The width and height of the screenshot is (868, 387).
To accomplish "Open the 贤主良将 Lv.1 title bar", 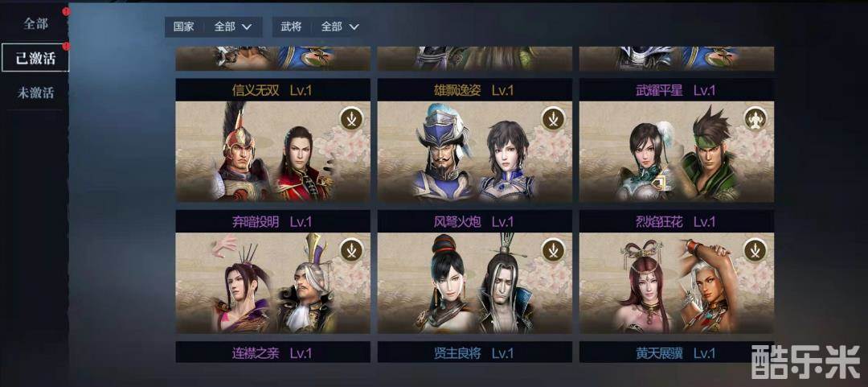I will pyautogui.click(x=475, y=352).
